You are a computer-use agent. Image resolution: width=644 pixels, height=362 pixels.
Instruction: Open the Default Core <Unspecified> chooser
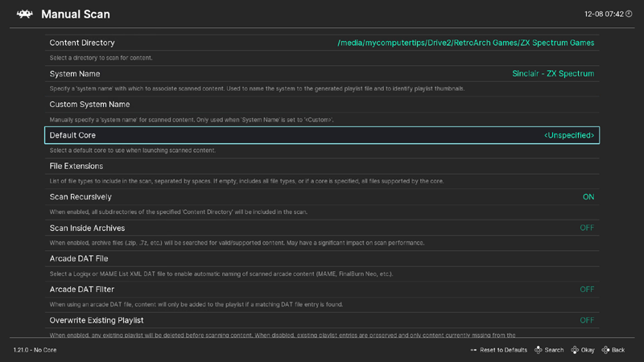322,135
